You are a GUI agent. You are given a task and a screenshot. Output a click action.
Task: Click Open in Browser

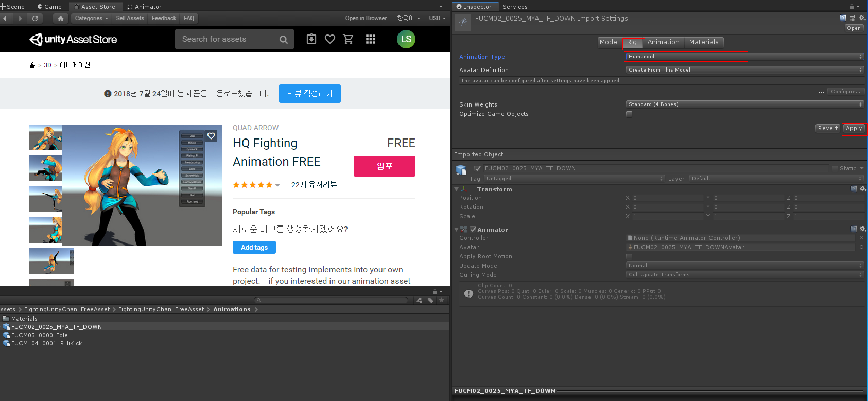point(366,18)
